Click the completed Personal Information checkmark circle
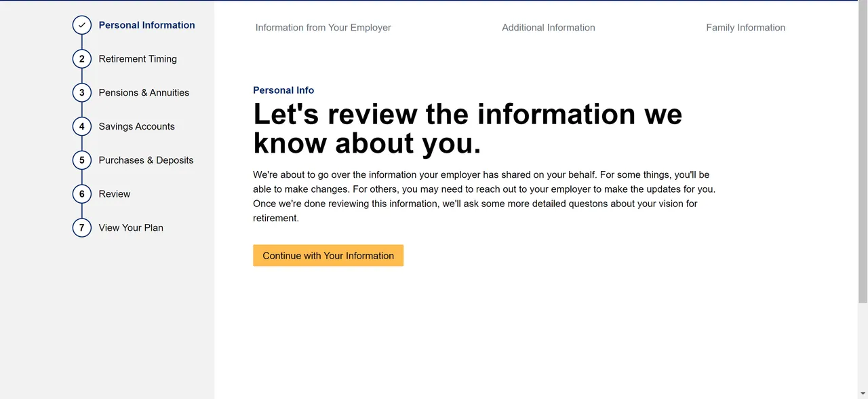The width and height of the screenshot is (868, 399). coord(81,24)
